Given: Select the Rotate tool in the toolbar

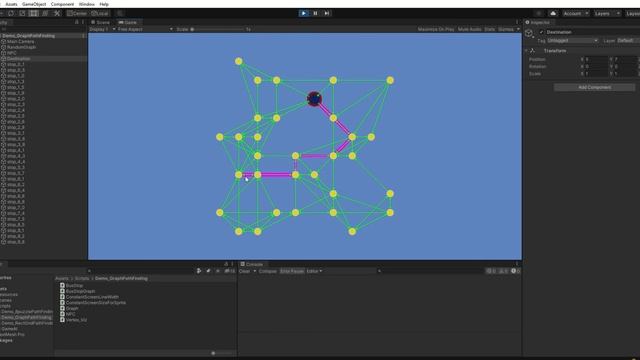Looking at the screenshot, I should [x=11, y=13].
